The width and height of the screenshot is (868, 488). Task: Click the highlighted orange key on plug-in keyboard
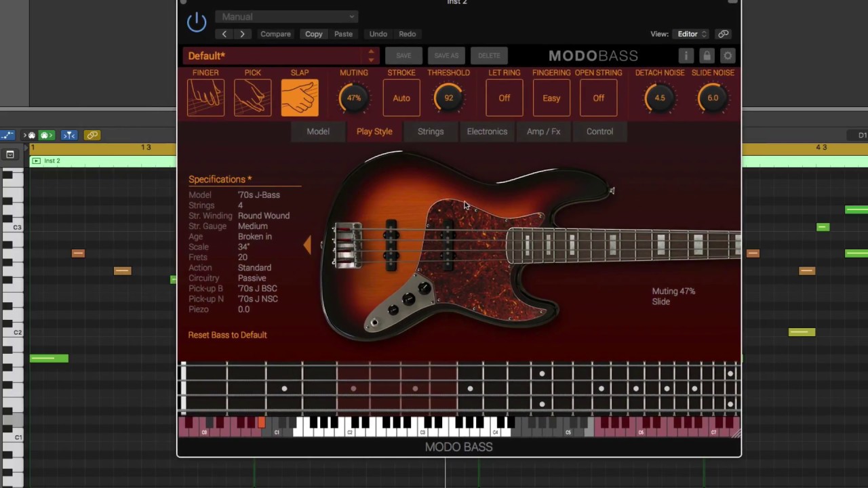tap(261, 422)
